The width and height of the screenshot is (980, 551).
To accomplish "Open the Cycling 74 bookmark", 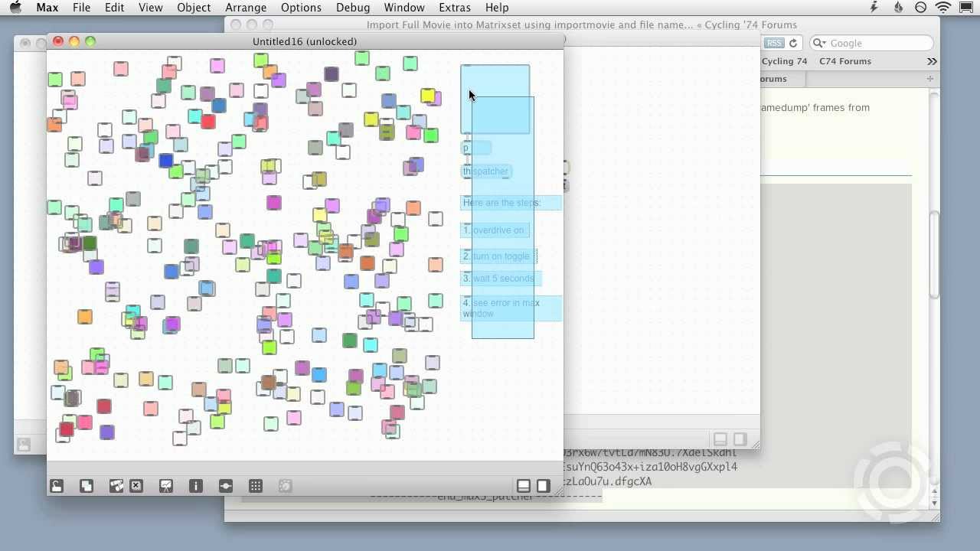I will click(x=784, y=61).
